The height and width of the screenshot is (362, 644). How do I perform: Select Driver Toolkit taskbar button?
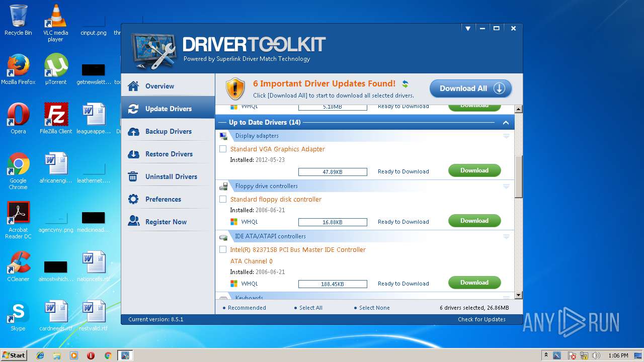[124, 355]
